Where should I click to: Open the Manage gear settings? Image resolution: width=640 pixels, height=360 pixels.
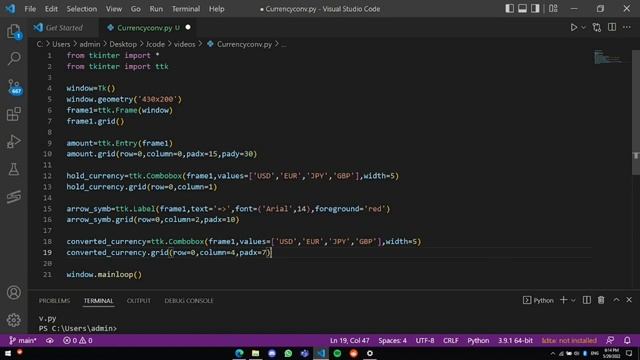pos(14,320)
